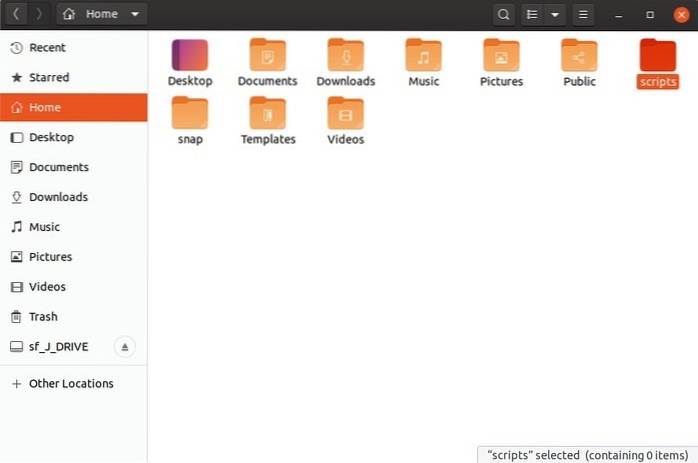This screenshot has height=463, width=698.
Task: Select the snap folder
Action: pos(190,114)
